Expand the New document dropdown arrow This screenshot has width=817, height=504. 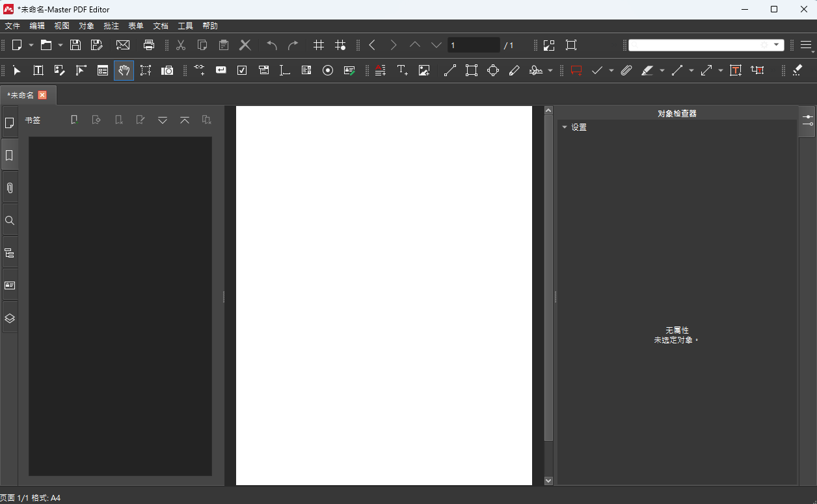pyautogui.click(x=31, y=46)
